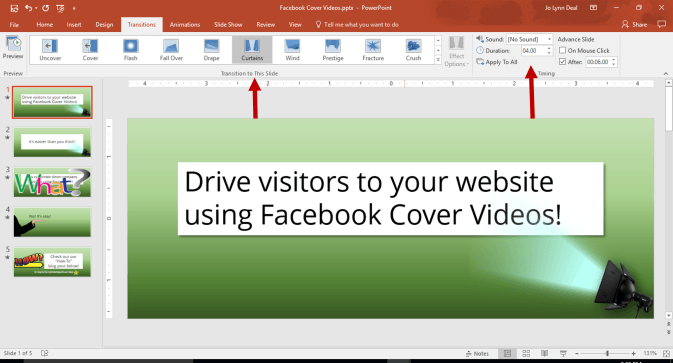Uncheck the After advance slide checkbox
673x363 pixels.
[x=562, y=62]
